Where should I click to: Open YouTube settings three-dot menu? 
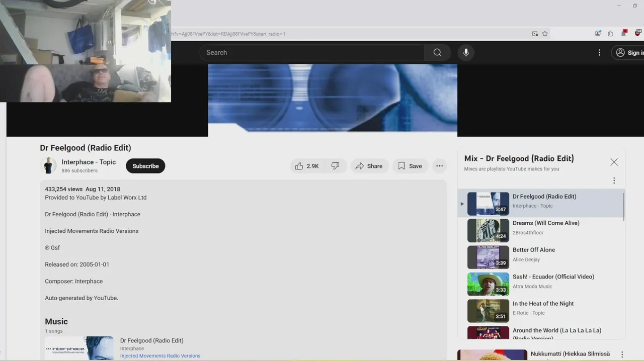(599, 52)
